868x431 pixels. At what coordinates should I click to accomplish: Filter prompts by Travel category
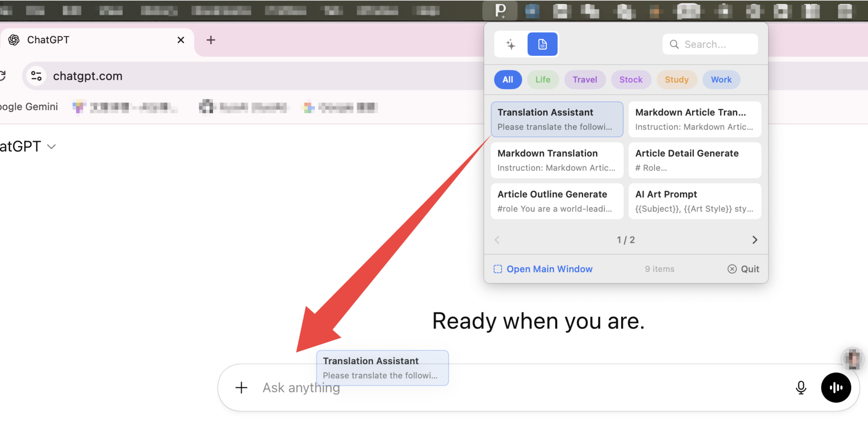pos(585,79)
